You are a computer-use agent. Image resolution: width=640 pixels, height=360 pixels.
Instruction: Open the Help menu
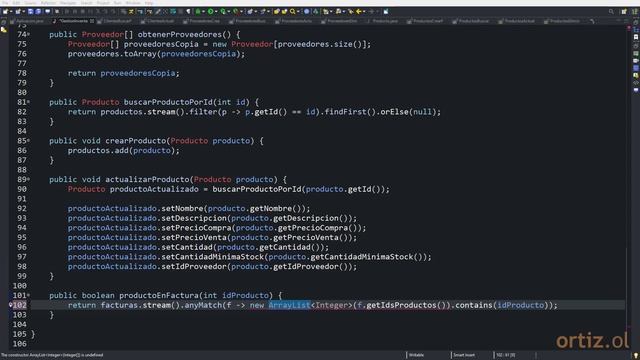[x=149, y=3]
